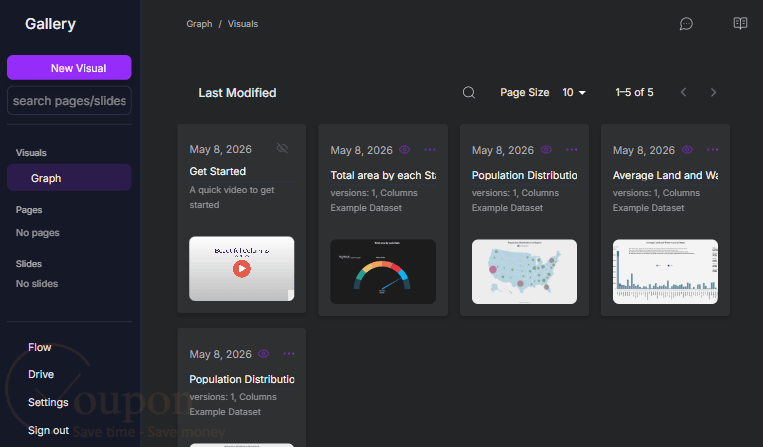This screenshot has height=447, width=763.
Task: Open three-dots menu on Total area card
Action: [x=430, y=150]
